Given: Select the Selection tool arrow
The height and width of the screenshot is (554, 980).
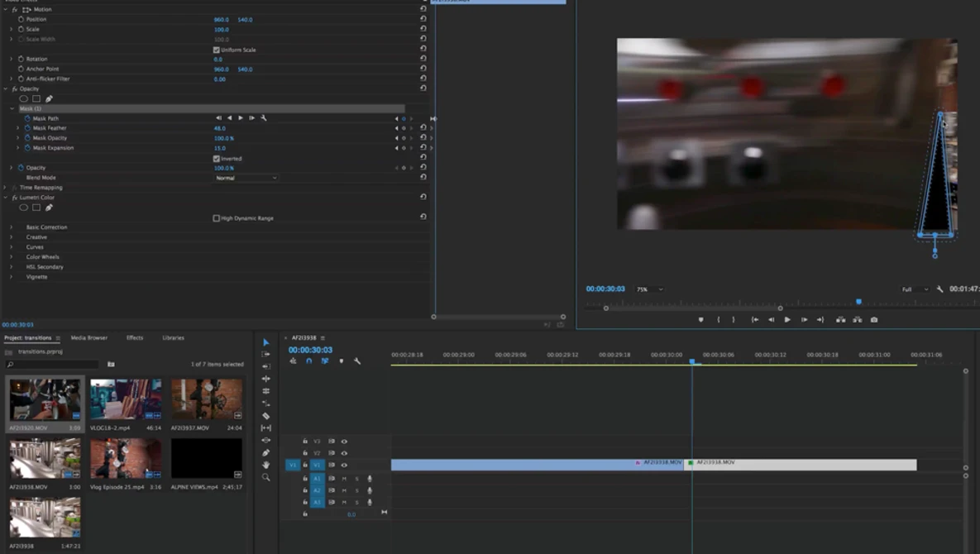Looking at the screenshot, I should (265, 342).
